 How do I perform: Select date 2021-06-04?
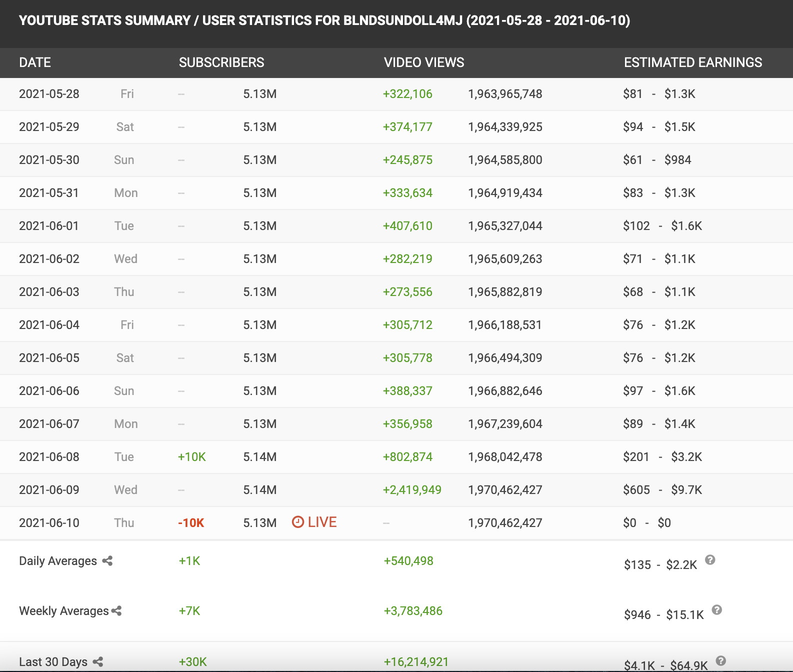coord(49,325)
